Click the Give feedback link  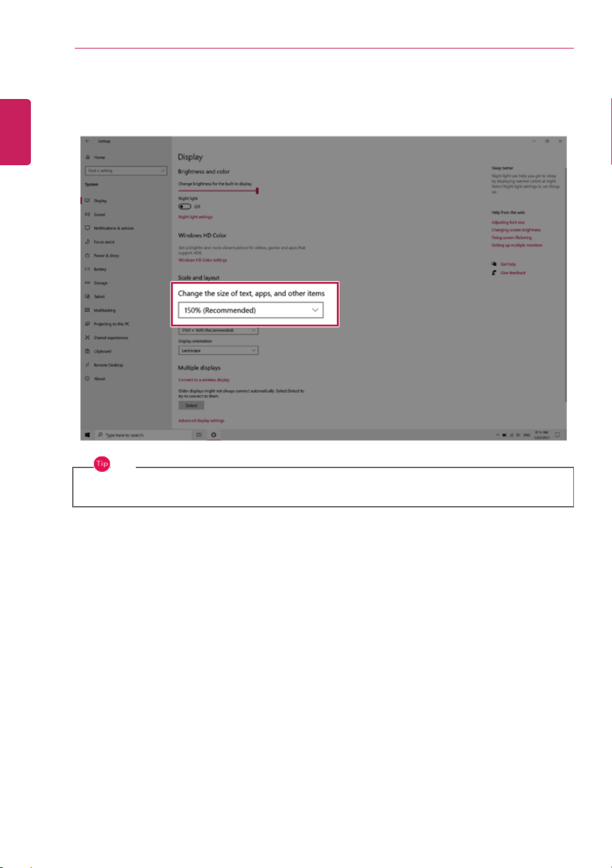point(513,273)
